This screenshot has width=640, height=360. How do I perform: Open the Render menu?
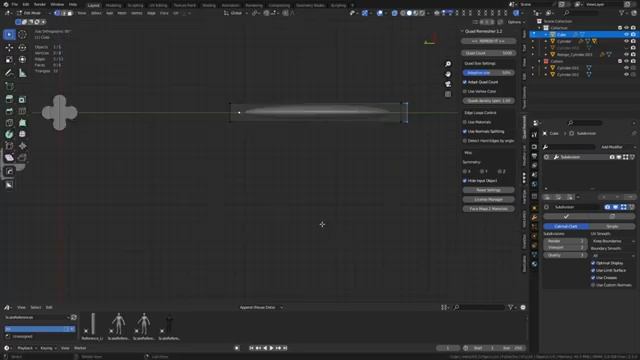40,4
